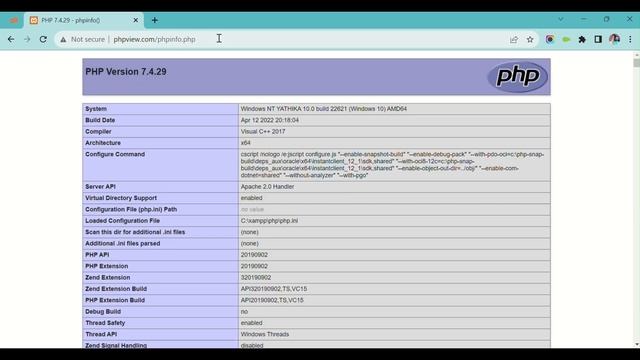Reload the phpinfo page
640x360 pixels.
coord(43,40)
